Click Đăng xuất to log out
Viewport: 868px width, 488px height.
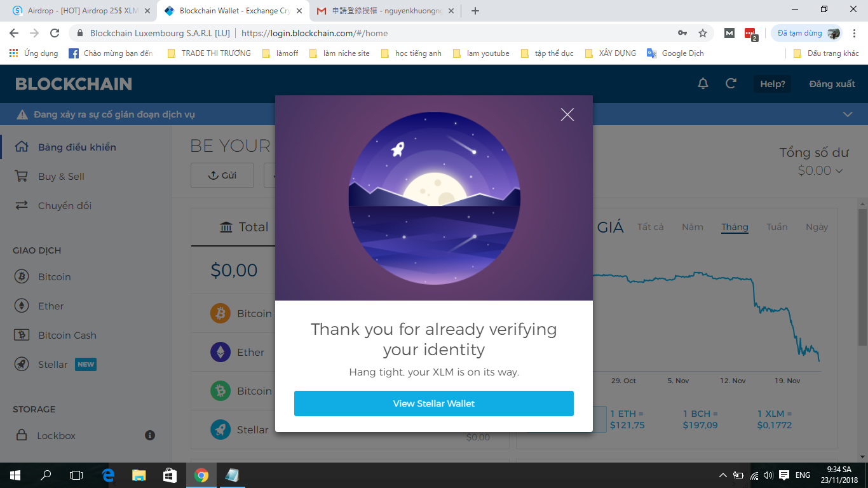(832, 84)
